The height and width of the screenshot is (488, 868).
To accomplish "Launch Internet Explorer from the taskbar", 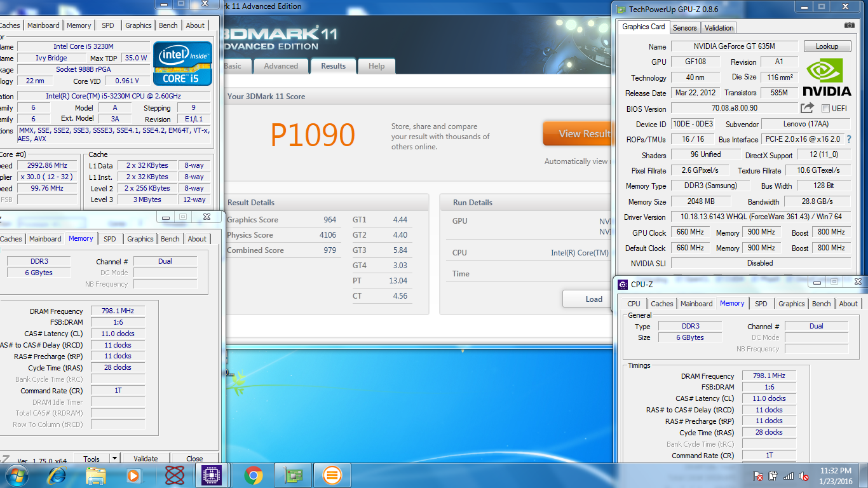I will [x=57, y=475].
